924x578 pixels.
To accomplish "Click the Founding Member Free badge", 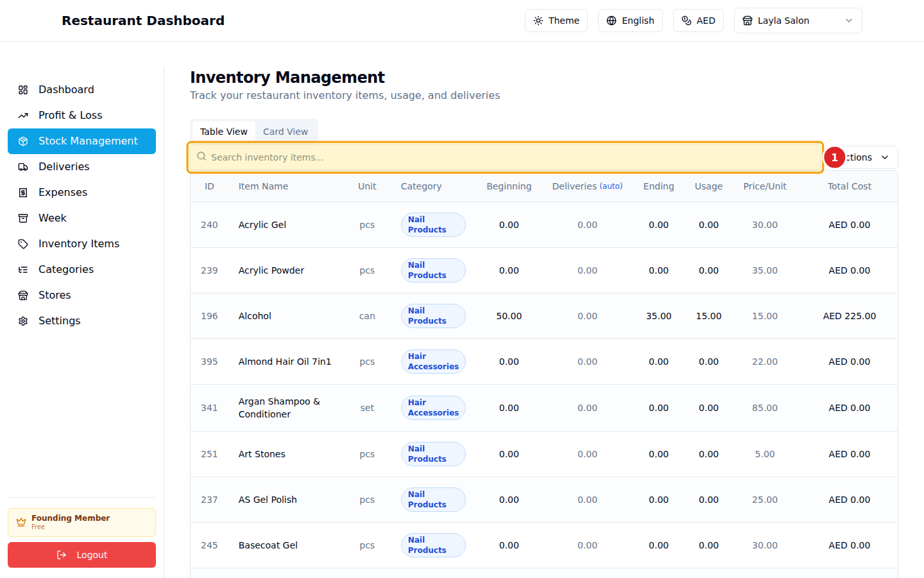I will [81, 522].
